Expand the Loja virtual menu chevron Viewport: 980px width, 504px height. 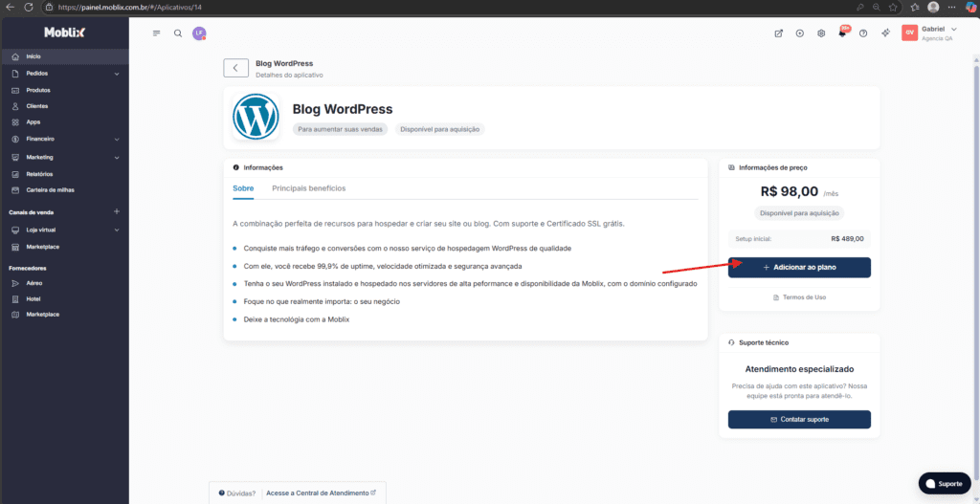117,230
